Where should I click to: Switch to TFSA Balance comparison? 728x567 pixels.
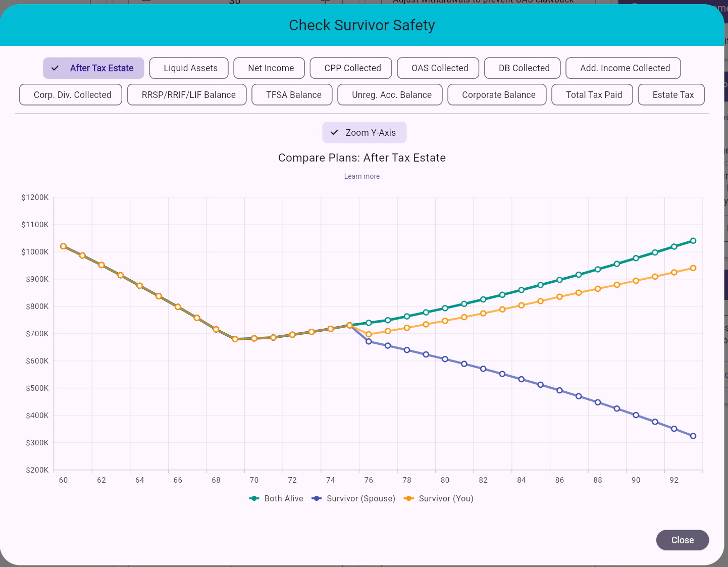(292, 94)
